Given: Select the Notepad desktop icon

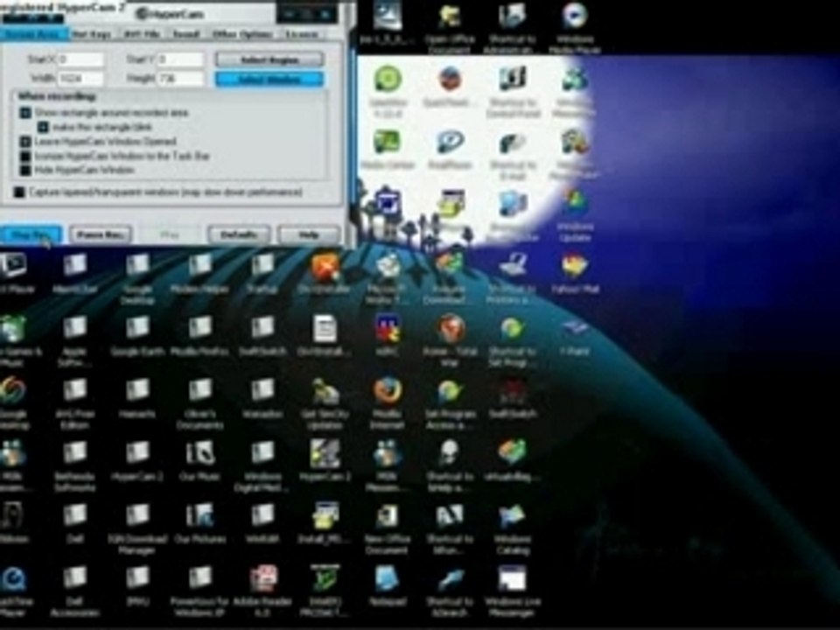Looking at the screenshot, I should (x=387, y=586).
